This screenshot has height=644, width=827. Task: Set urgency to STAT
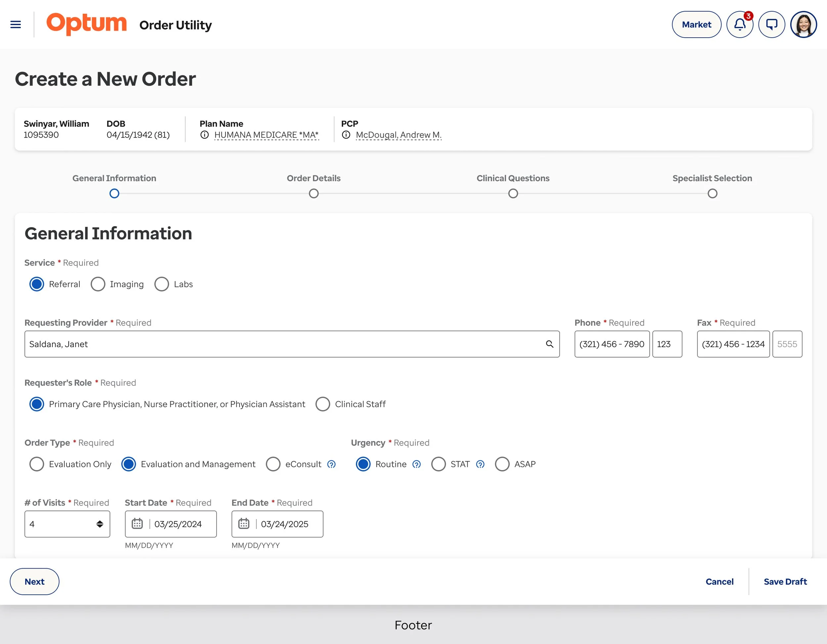click(439, 464)
